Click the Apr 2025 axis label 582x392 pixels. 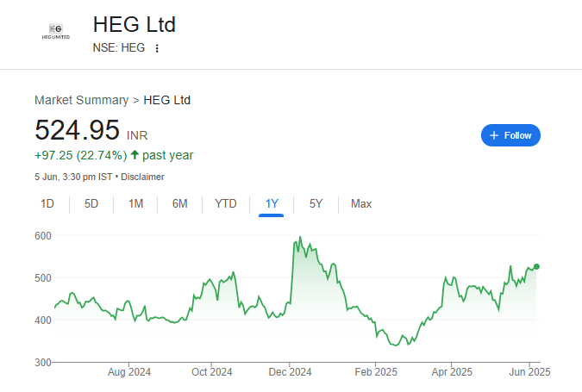pos(452,372)
